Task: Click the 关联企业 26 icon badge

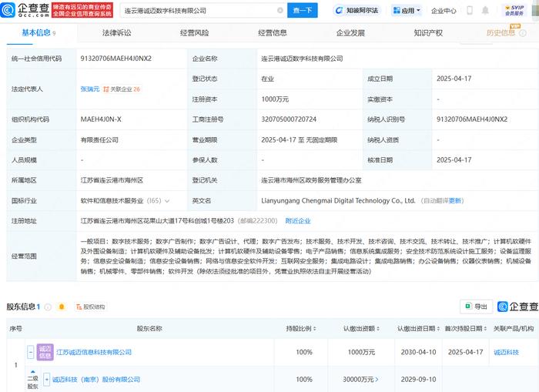Action: 122,89
